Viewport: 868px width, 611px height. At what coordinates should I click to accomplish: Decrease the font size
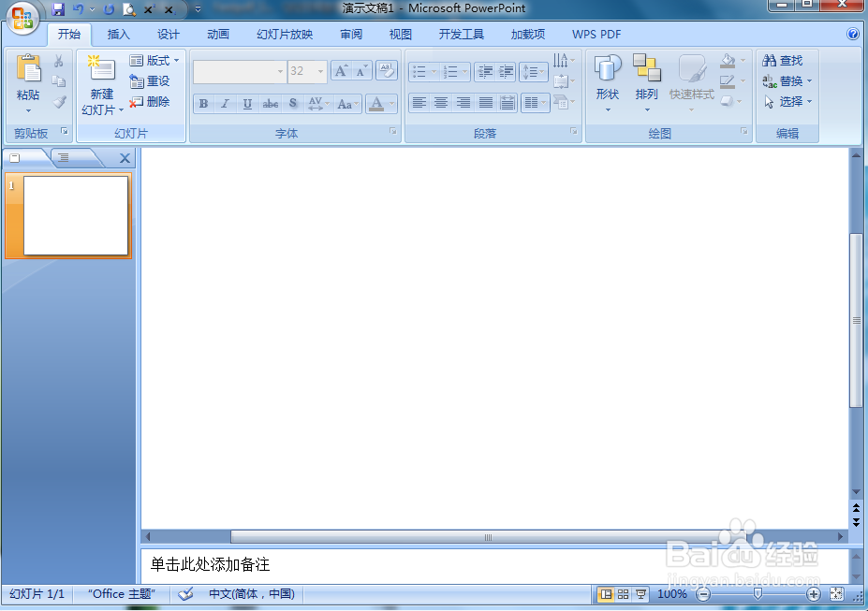point(361,71)
